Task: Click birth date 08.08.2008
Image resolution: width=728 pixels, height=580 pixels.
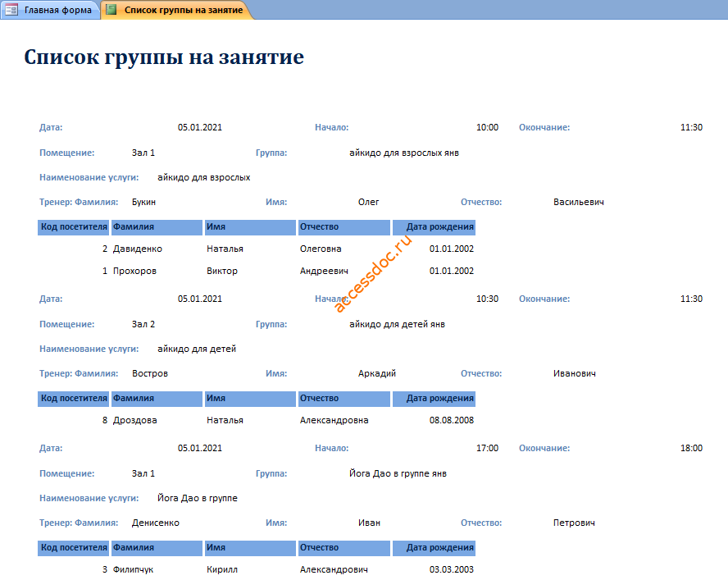Action: 451,421
